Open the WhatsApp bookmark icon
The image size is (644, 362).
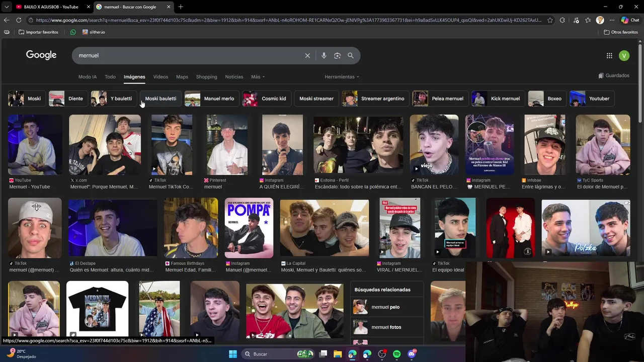coord(73,32)
